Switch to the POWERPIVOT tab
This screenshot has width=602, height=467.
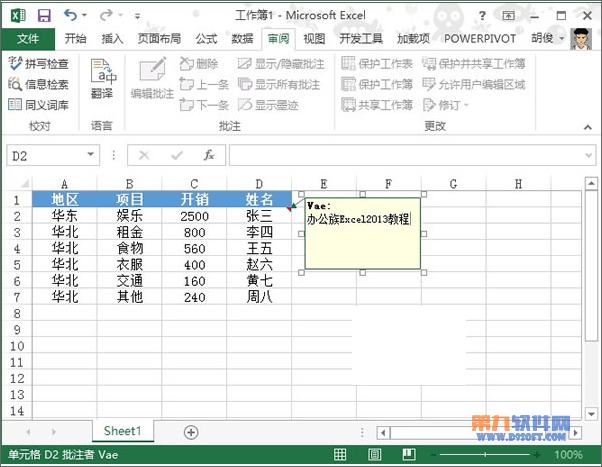point(480,38)
